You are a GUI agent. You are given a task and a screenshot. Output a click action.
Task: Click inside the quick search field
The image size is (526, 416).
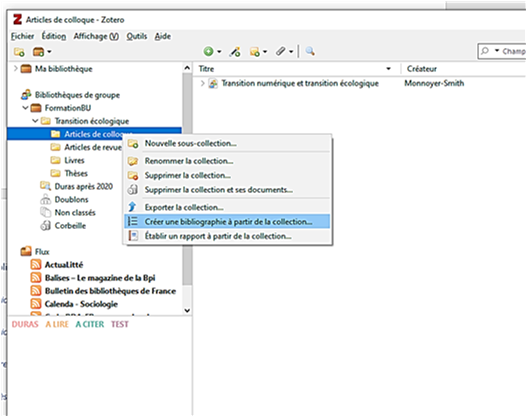point(513,51)
